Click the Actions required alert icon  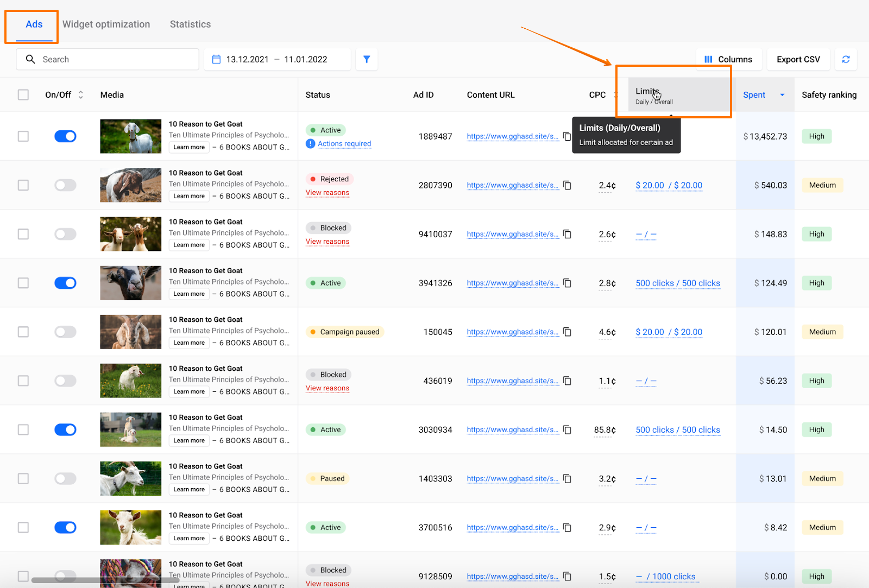pos(311,143)
